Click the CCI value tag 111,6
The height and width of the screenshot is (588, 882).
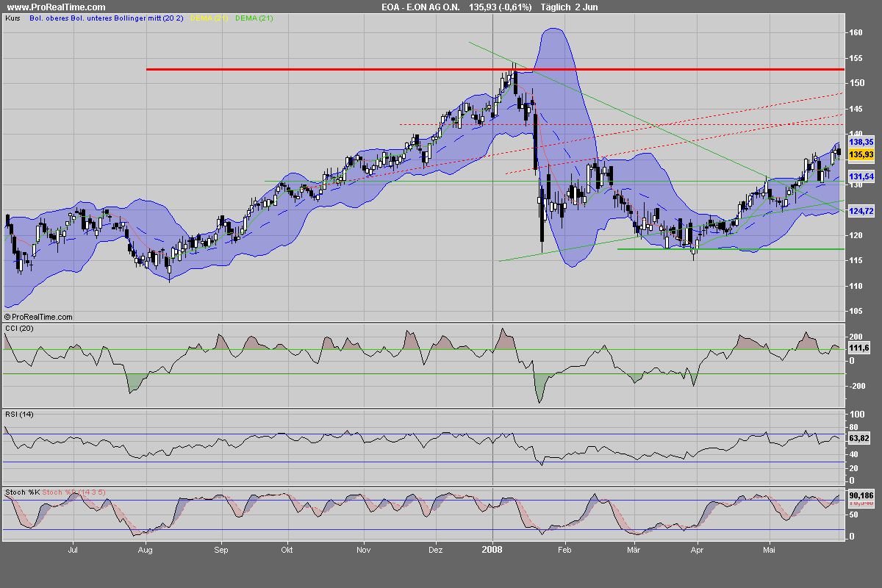tap(859, 348)
